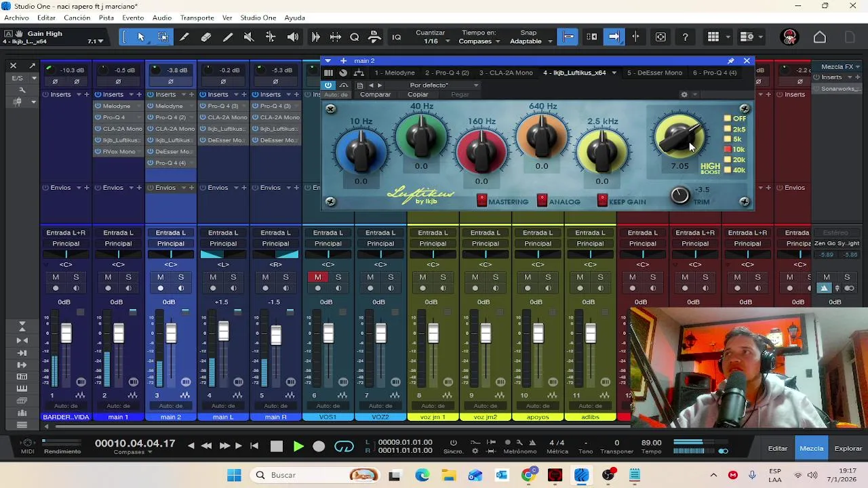Switch to the 5 - DeEsser Mono tab
The height and width of the screenshot is (488, 868).
click(654, 73)
